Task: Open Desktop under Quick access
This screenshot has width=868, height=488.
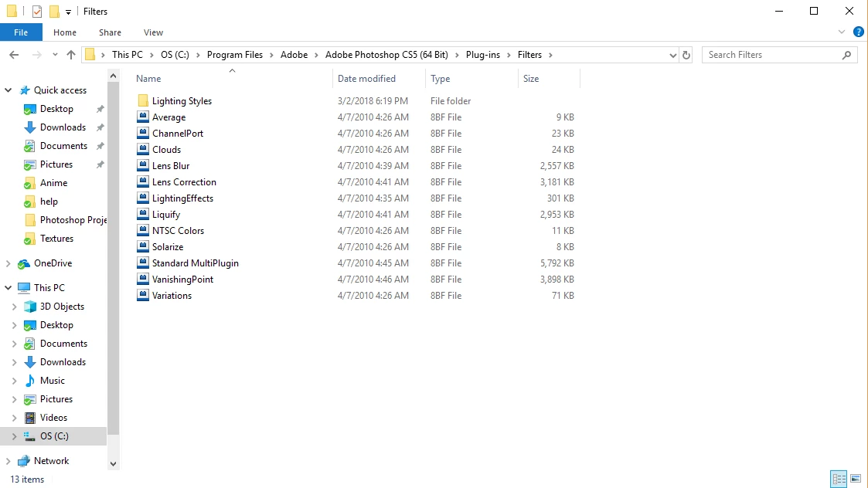Action: click(x=56, y=109)
